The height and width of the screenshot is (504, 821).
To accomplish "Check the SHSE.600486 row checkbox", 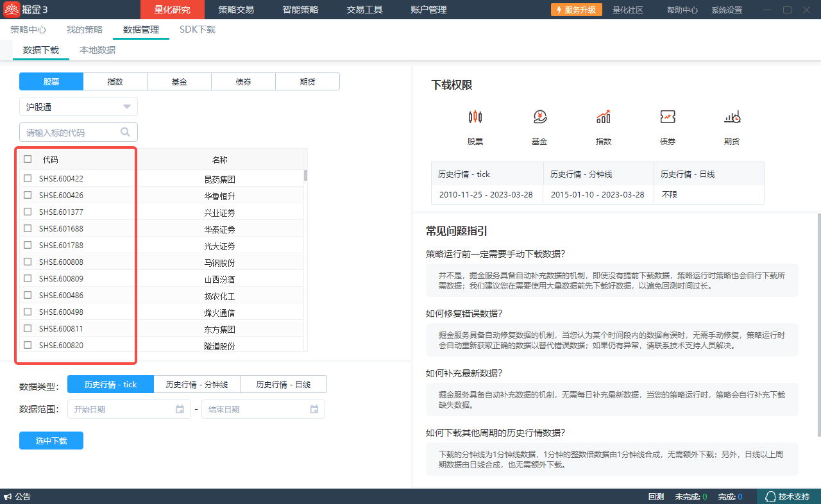I will tap(28, 295).
